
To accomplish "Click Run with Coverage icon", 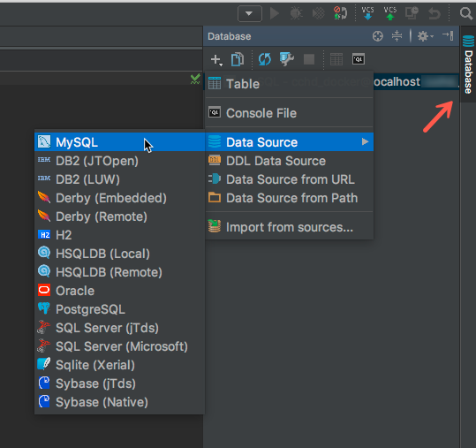I will tap(319, 13).
